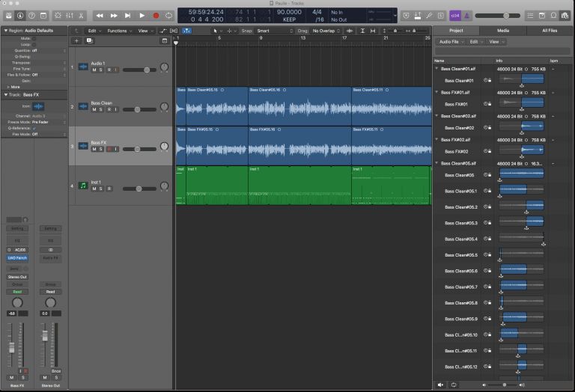
Task: Click the Fast Forward transport button
Action: tap(114, 16)
